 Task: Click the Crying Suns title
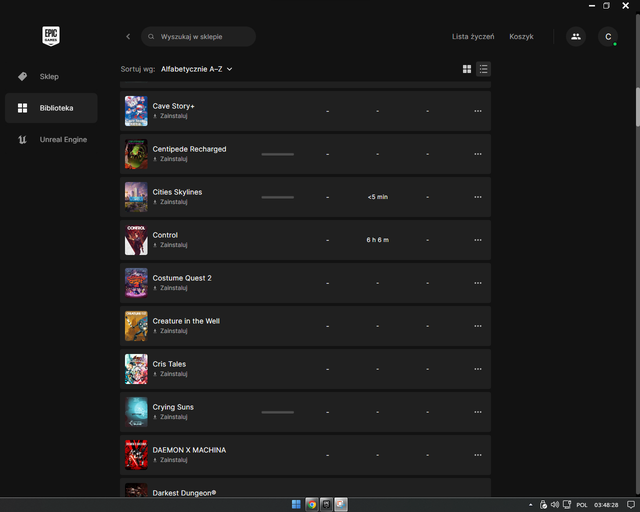pos(173,407)
